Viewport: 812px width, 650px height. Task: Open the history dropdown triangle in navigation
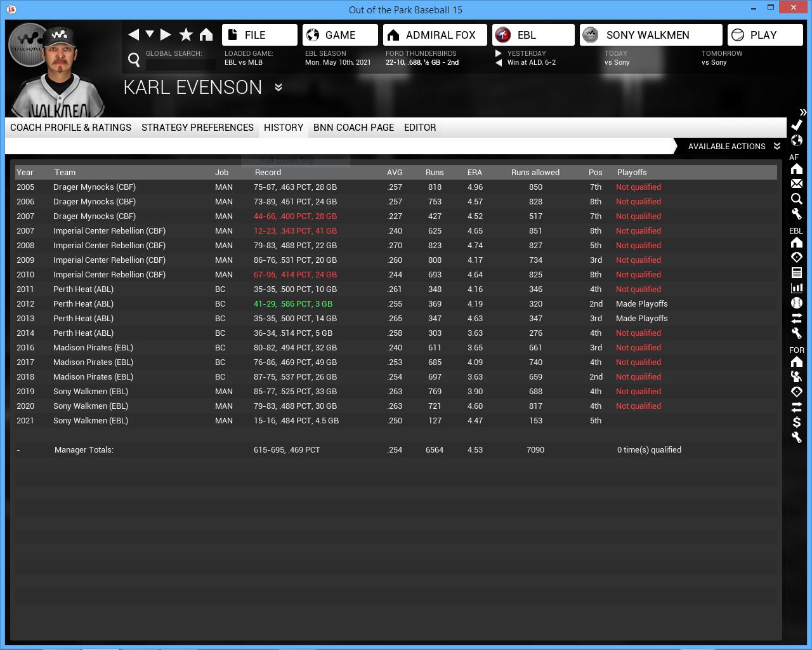(150, 34)
